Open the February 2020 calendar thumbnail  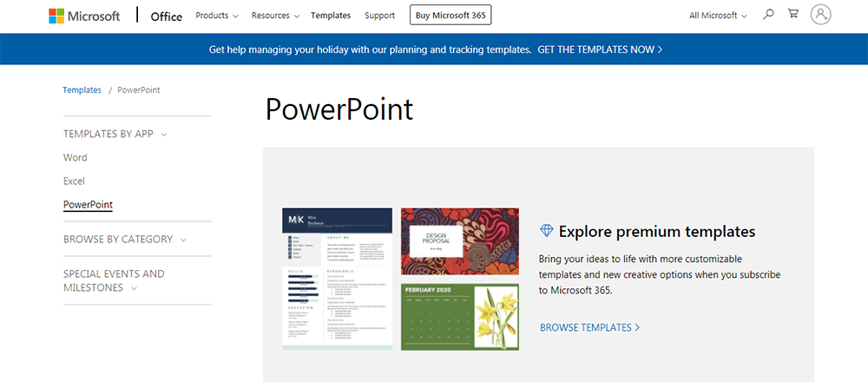pyautogui.click(x=459, y=317)
